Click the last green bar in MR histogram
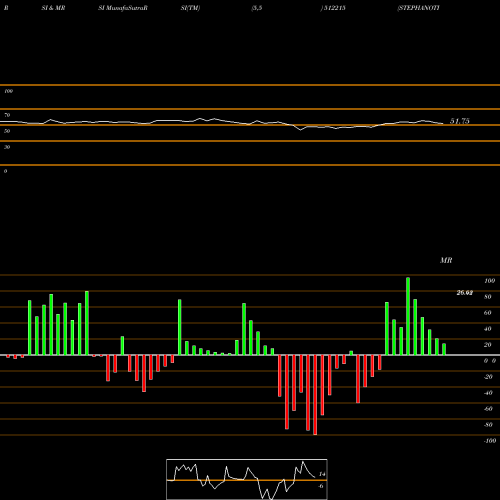This screenshot has width=500, height=500. click(444, 349)
